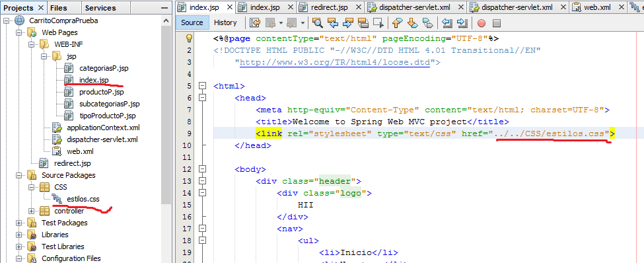Image resolution: width=644 pixels, height=263 pixels.
Task: Select applicationContext.xml in the tree
Action: pos(103,128)
